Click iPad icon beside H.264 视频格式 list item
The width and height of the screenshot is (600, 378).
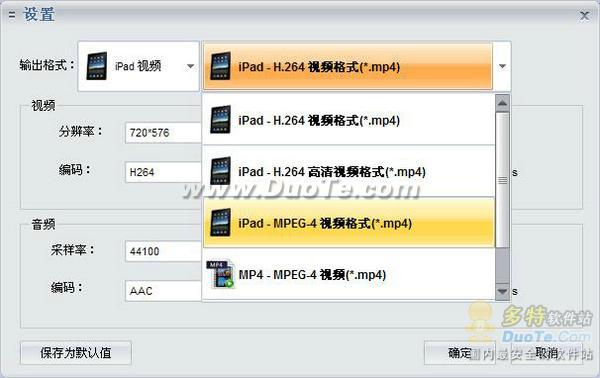[x=220, y=119]
